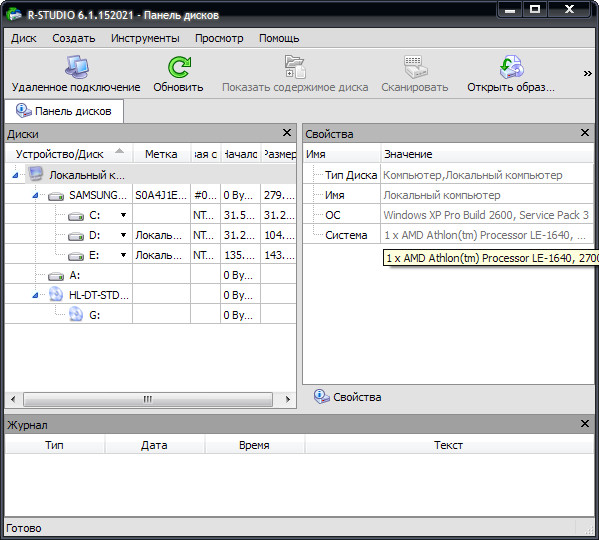This screenshot has width=599, height=540.
Task: Click the Время column header in journal
Action: [x=254, y=445]
